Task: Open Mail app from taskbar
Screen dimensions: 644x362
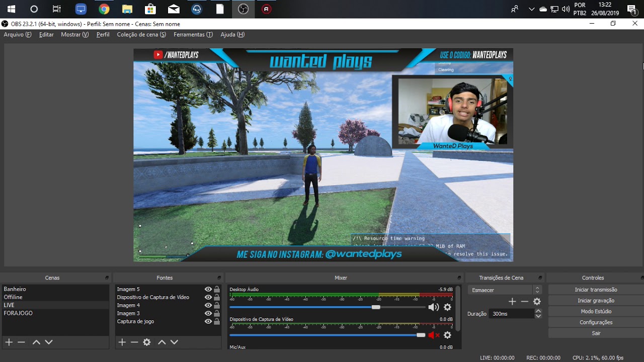Action: click(174, 9)
